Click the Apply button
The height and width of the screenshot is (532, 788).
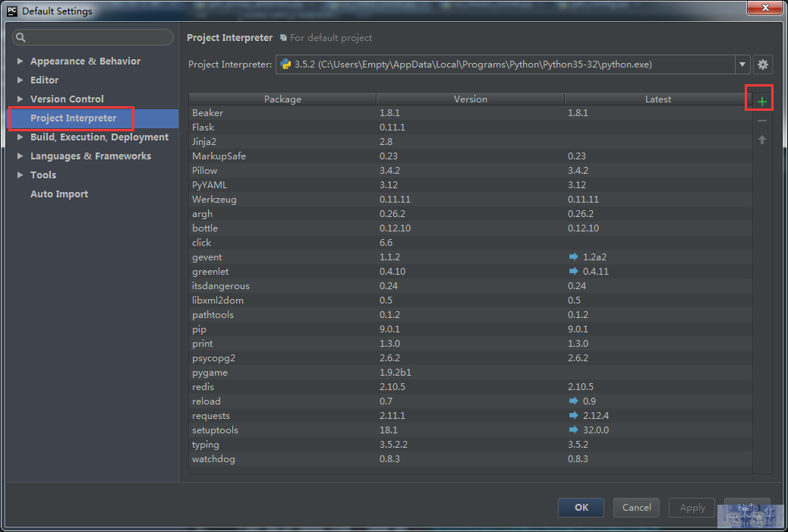click(x=692, y=508)
